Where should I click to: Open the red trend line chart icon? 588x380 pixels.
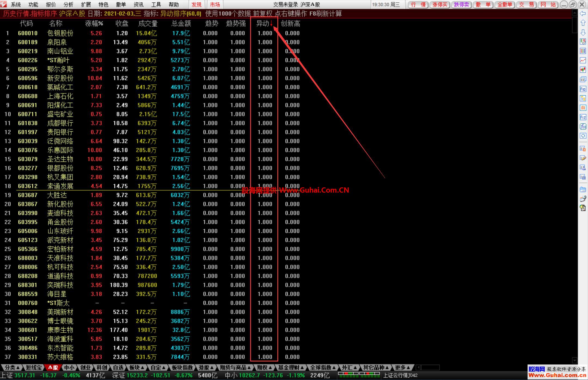[x=583, y=60]
